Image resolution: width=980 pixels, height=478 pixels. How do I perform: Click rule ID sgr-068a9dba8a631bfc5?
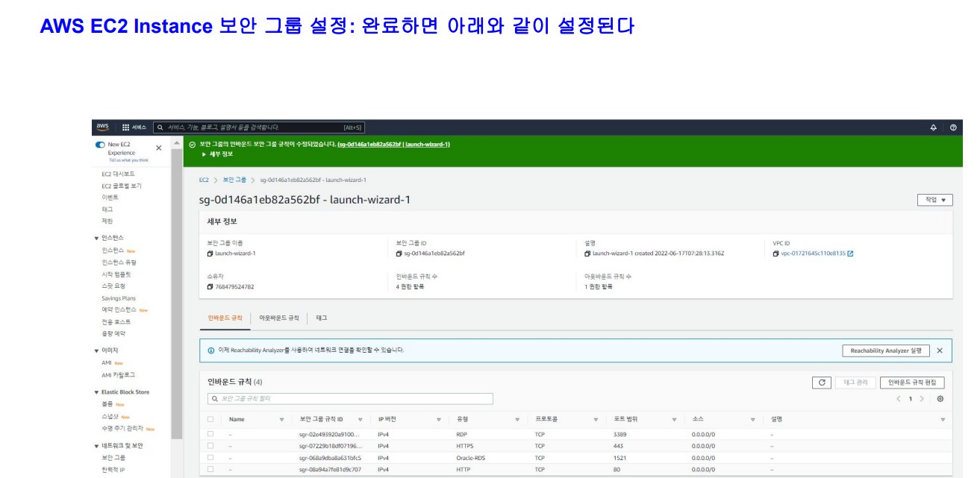[330, 458]
